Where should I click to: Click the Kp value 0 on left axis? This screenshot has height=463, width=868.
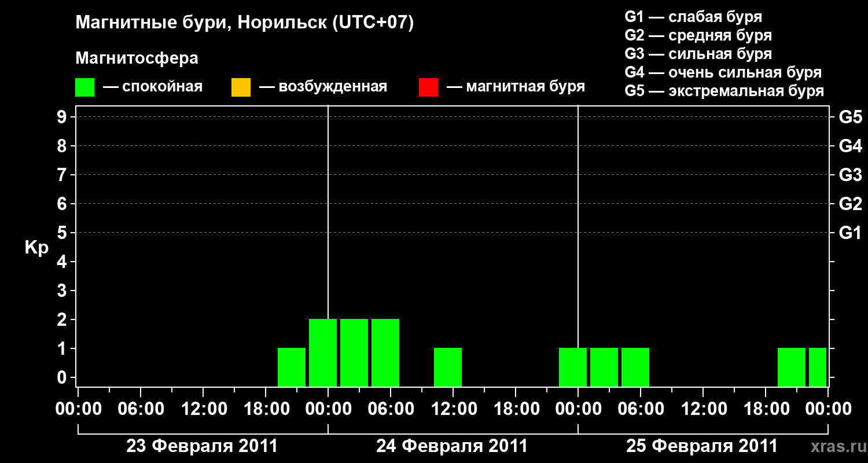(63, 377)
